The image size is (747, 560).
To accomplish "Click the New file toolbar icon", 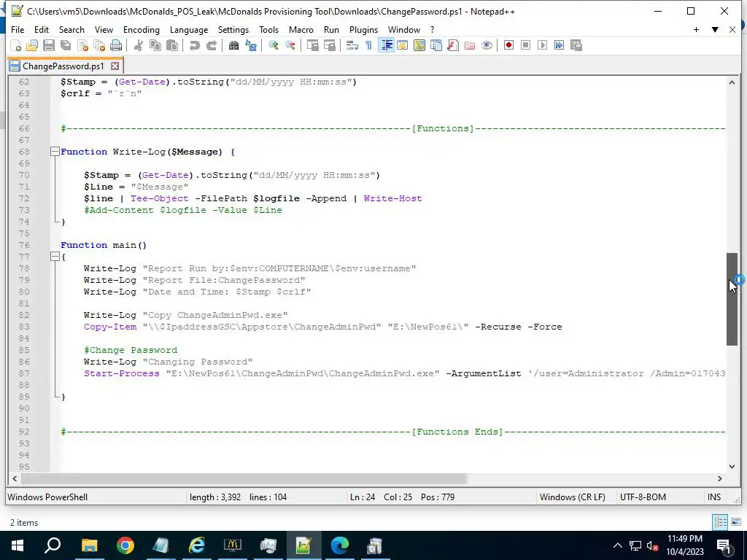I will [x=16, y=45].
